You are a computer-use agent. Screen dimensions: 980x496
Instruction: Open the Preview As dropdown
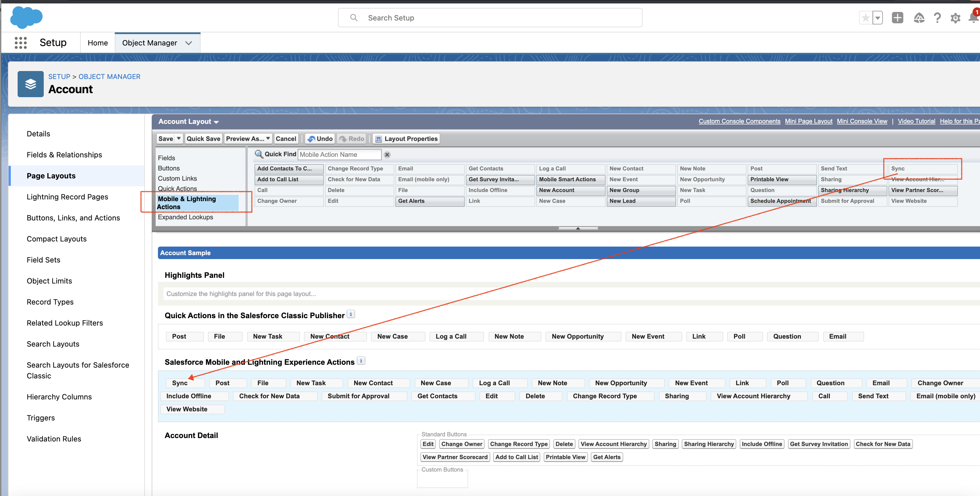248,138
